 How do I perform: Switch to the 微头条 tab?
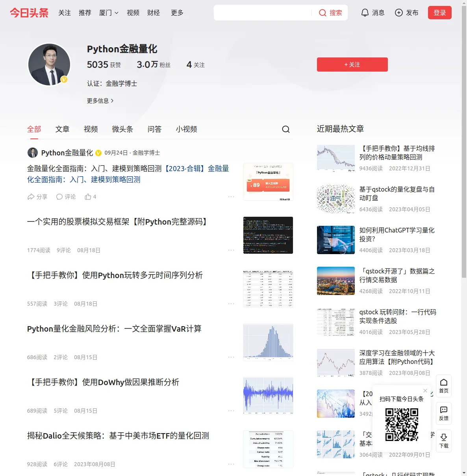tap(122, 129)
